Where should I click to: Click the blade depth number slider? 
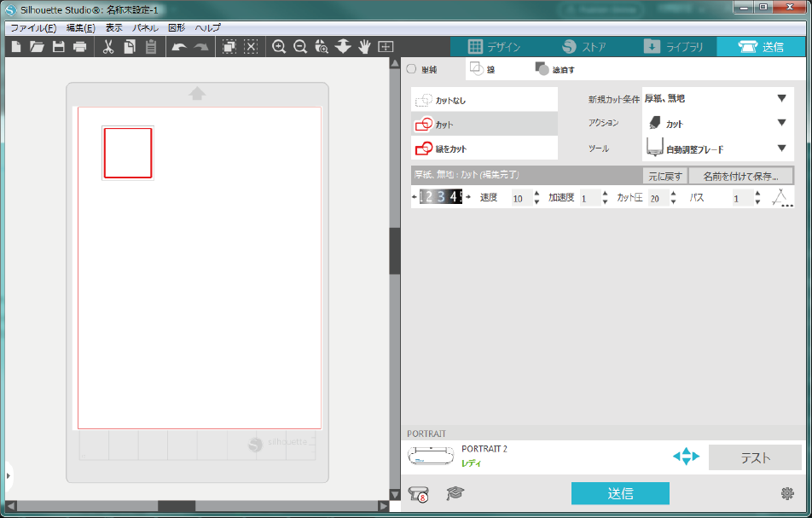441,197
